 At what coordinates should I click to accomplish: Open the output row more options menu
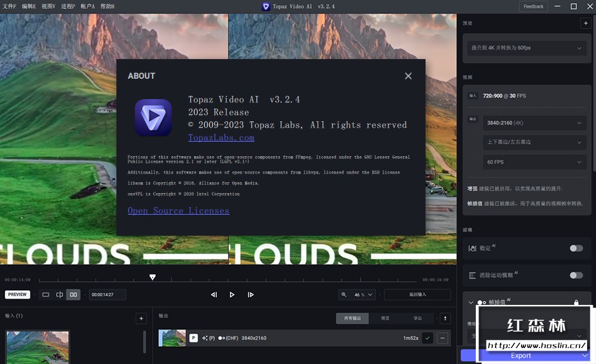443,338
